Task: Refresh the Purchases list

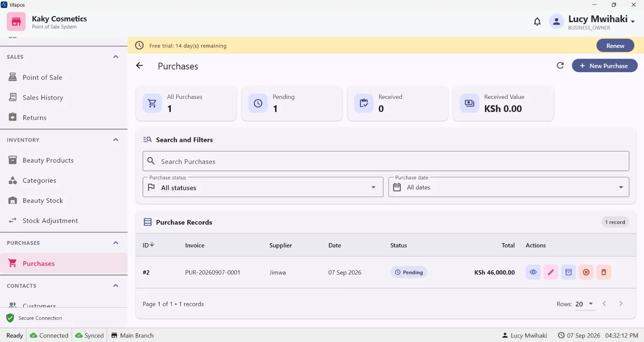Action: pos(560,65)
